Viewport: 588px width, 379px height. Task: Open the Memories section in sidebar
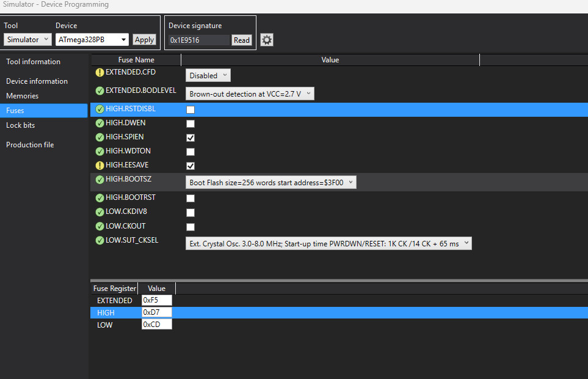coord(22,96)
